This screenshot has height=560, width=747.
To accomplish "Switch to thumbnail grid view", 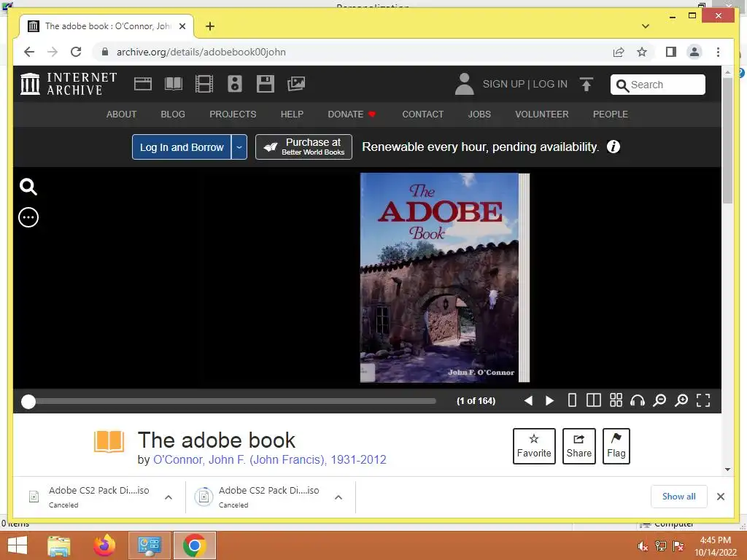I will 616,400.
